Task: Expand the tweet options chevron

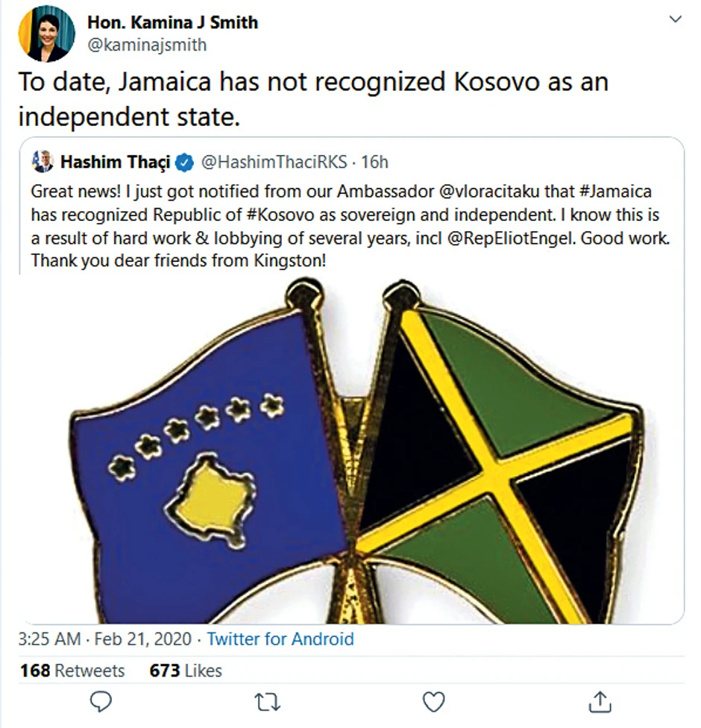Action: 676,20
